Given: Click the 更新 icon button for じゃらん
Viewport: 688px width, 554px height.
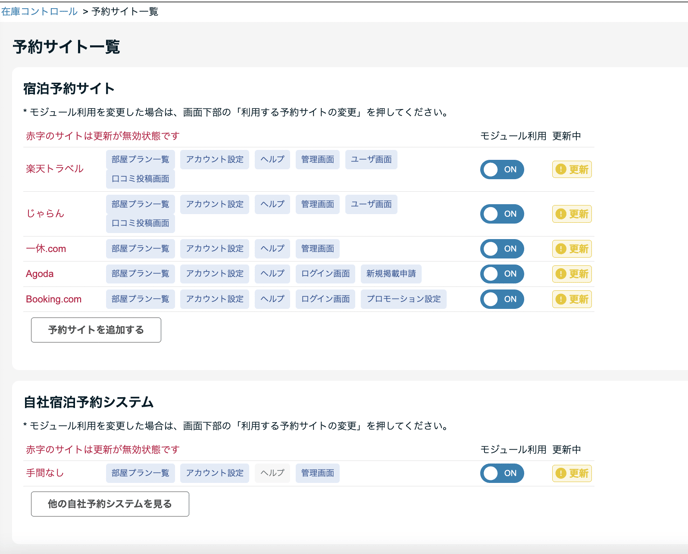Looking at the screenshot, I should coord(571,214).
